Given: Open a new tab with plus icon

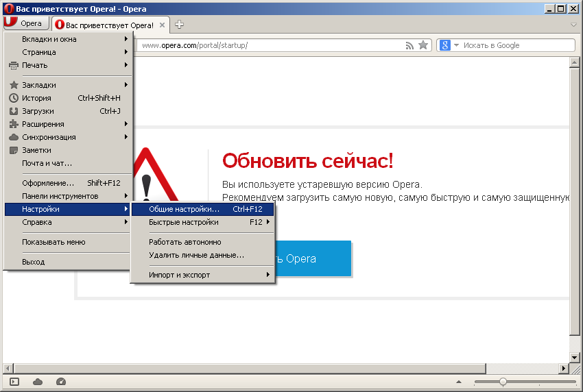Looking at the screenshot, I should coord(179,25).
